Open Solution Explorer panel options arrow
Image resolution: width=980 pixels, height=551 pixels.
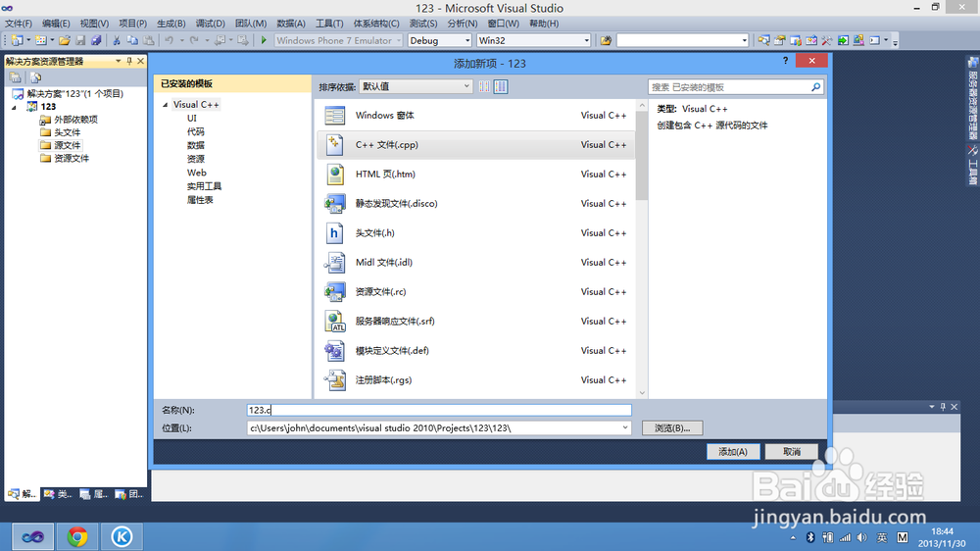tap(119, 62)
